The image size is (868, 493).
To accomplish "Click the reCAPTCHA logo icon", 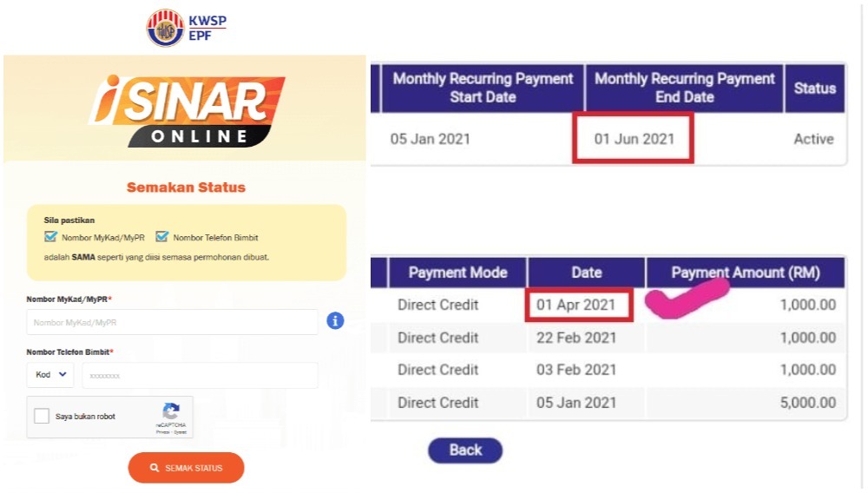I will click(x=171, y=411).
